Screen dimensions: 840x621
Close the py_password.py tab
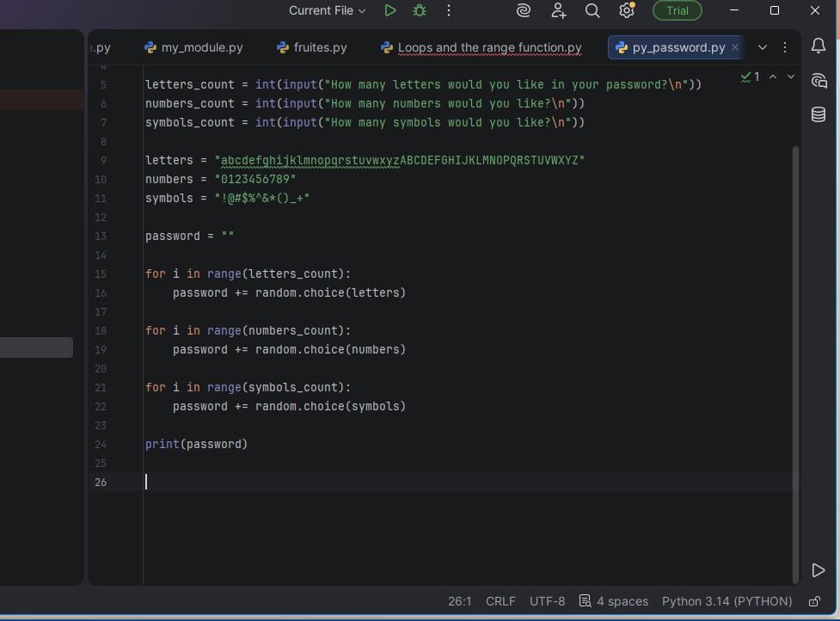tap(735, 47)
